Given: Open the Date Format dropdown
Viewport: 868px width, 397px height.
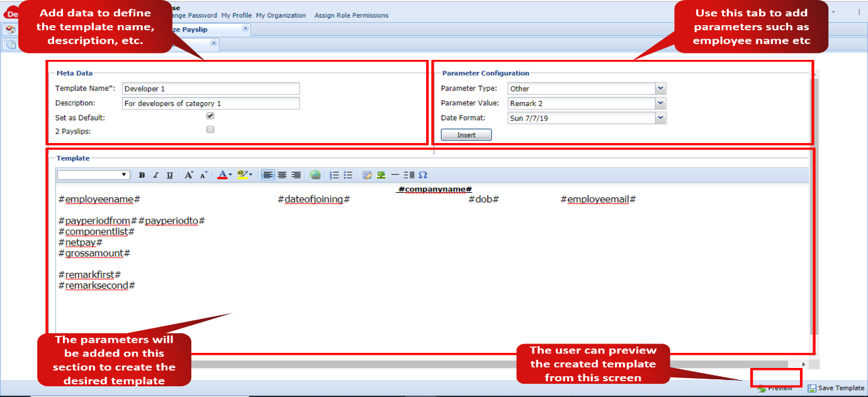Looking at the screenshot, I should pyautogui.click(x=659, y=117).
